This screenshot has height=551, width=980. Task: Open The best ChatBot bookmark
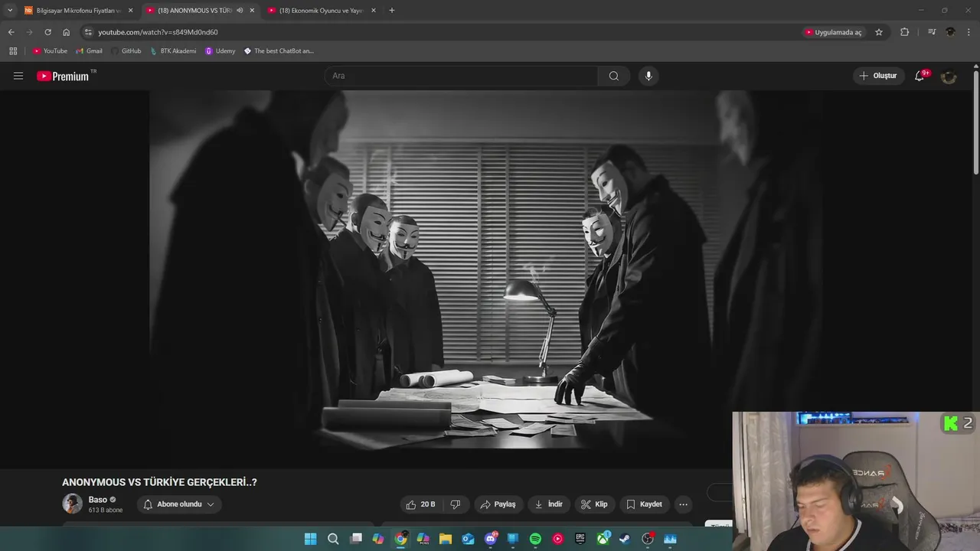279,51
